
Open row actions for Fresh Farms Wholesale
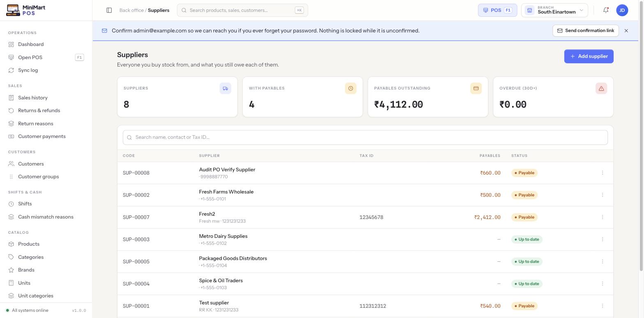[x=603, y=195]
